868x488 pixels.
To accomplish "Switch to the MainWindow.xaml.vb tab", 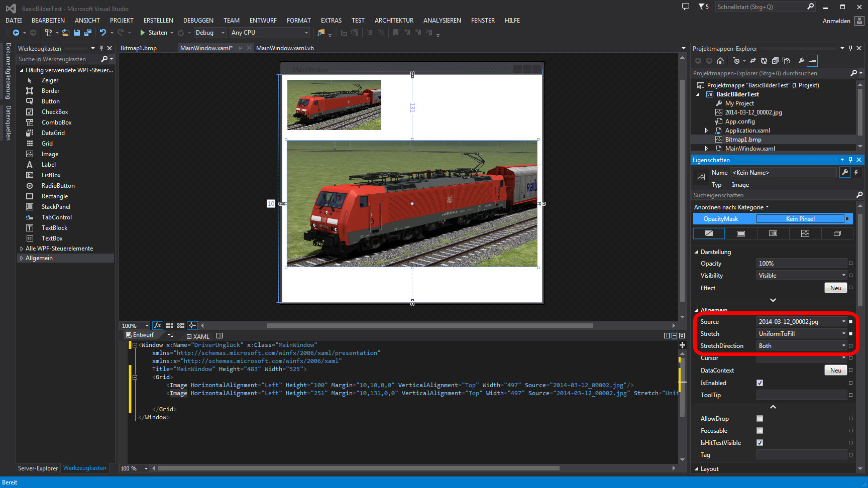I will click(x=285, y=48).
